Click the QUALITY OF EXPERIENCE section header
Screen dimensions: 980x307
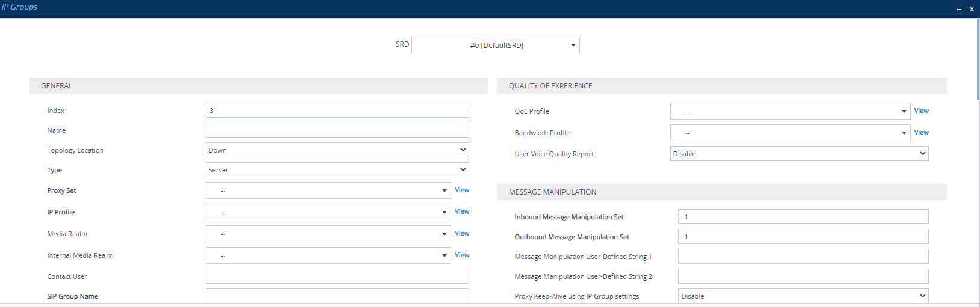pos(722,85)
